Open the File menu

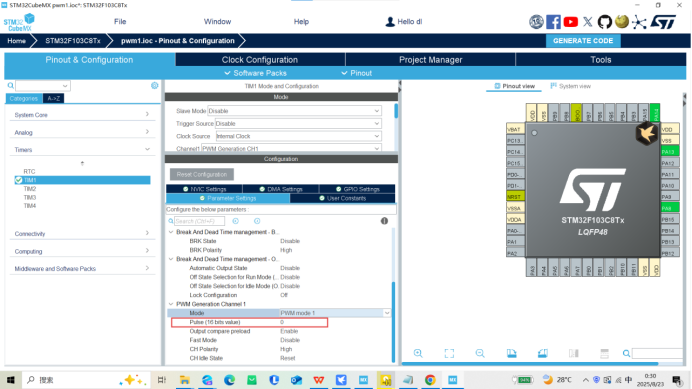click(x=120, y=22)
